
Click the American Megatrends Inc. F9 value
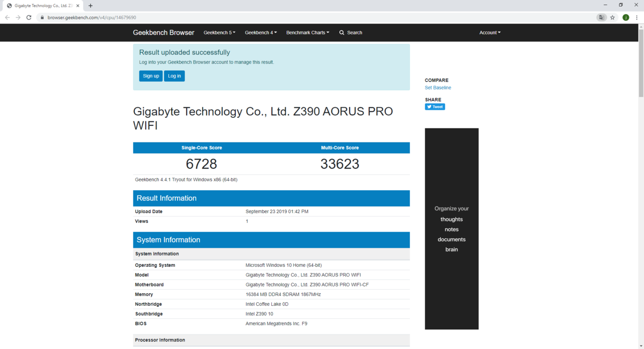pos(276,323)
